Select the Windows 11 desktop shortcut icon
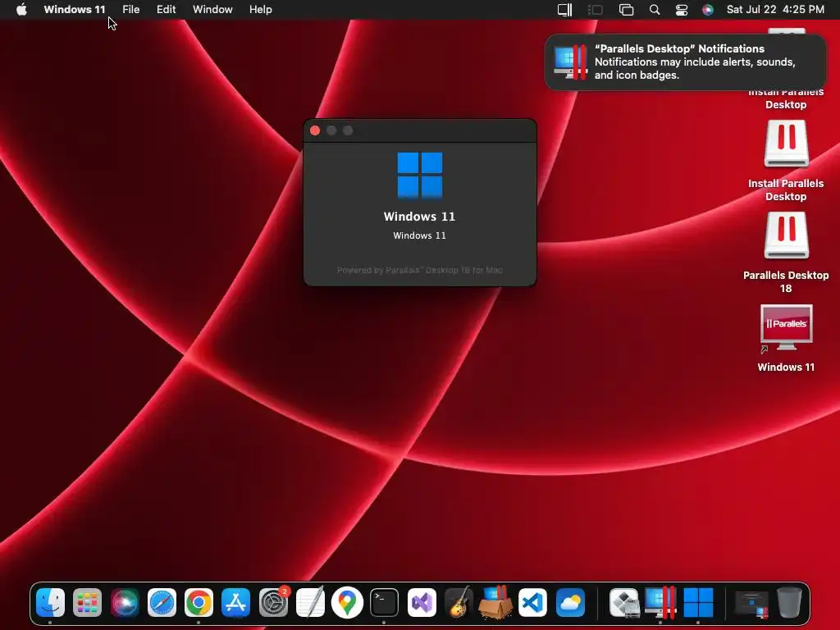Viewport: 840px width, 630px height. pos(786,328)
